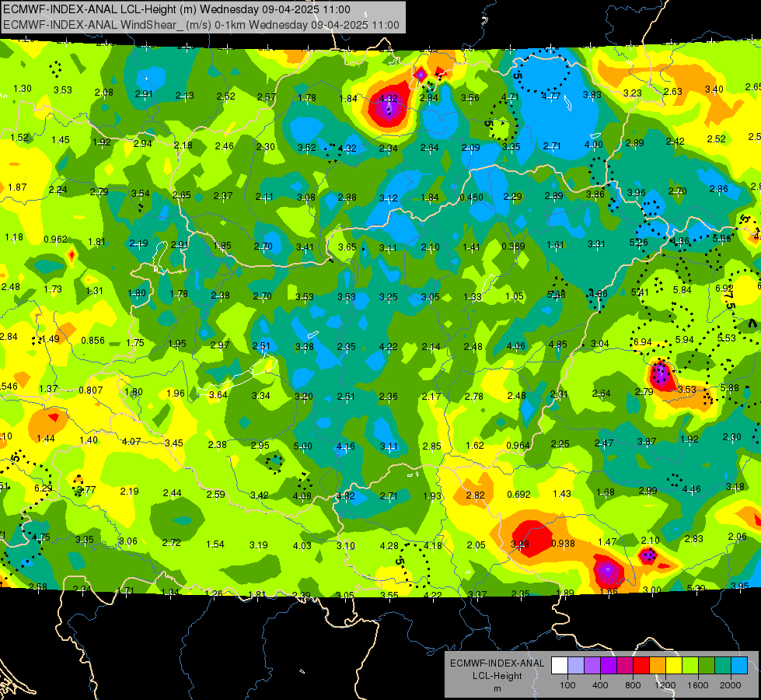Click the teal legend swatch
Viewport: 761px width, 700px height.
[x=724, y=665]
